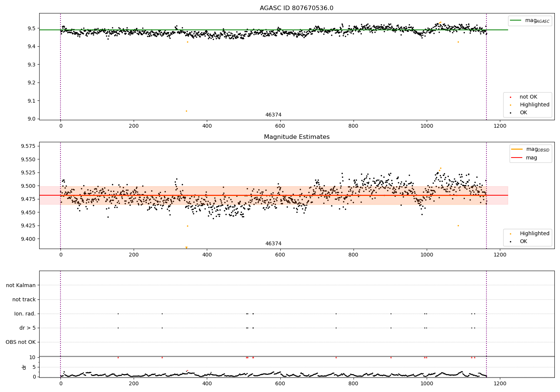Viewport: 560px width, 392px height.
Task: Click the 9.425 y-axis tick label
Action: pos(28,226)
